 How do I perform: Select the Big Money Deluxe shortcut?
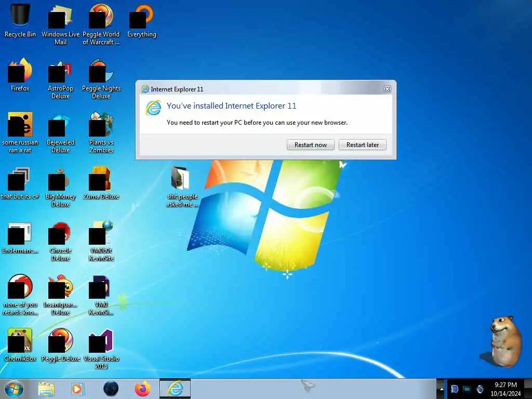coord(60,187)
